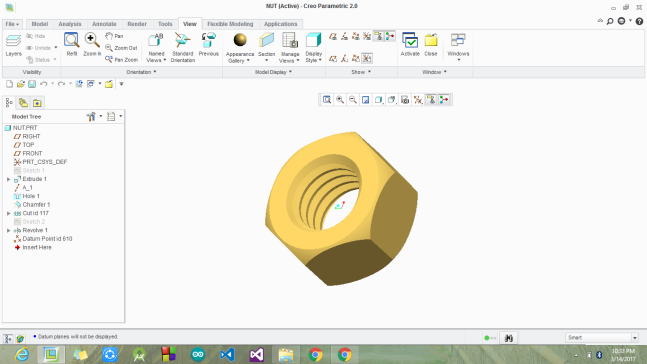
Task: Click the Undo arrow in quick toolbar
Action: pos(43,84)
